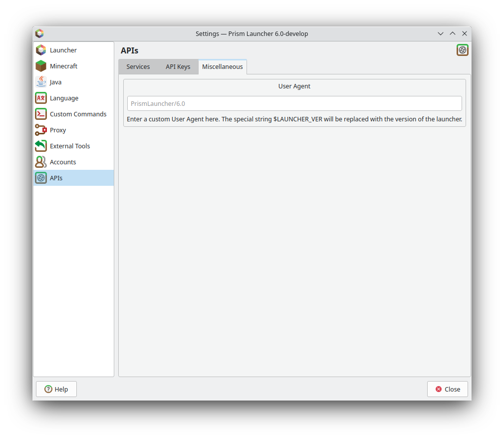Screen dimensions: 504x439
Task: Select the Miscellaneous tab
Action: click(x=222, y=66)
